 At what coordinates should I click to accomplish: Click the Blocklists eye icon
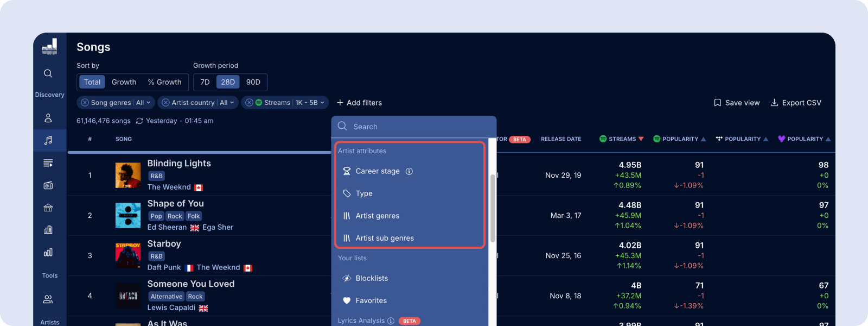(x=347, y=278)
